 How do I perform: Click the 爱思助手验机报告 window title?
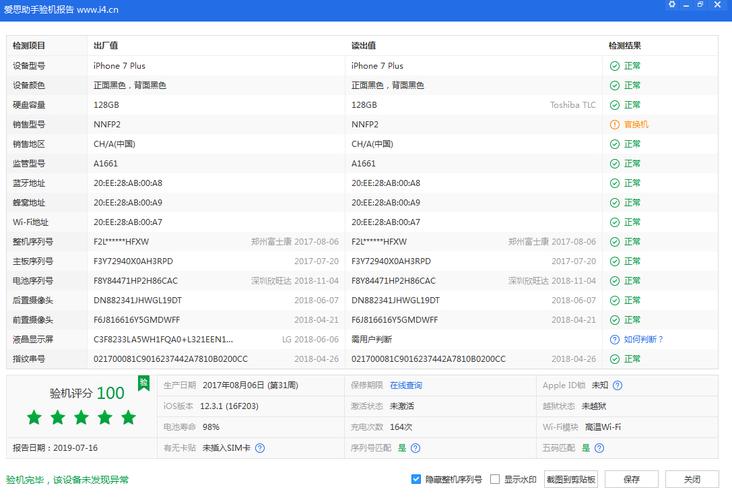point(61,9)
